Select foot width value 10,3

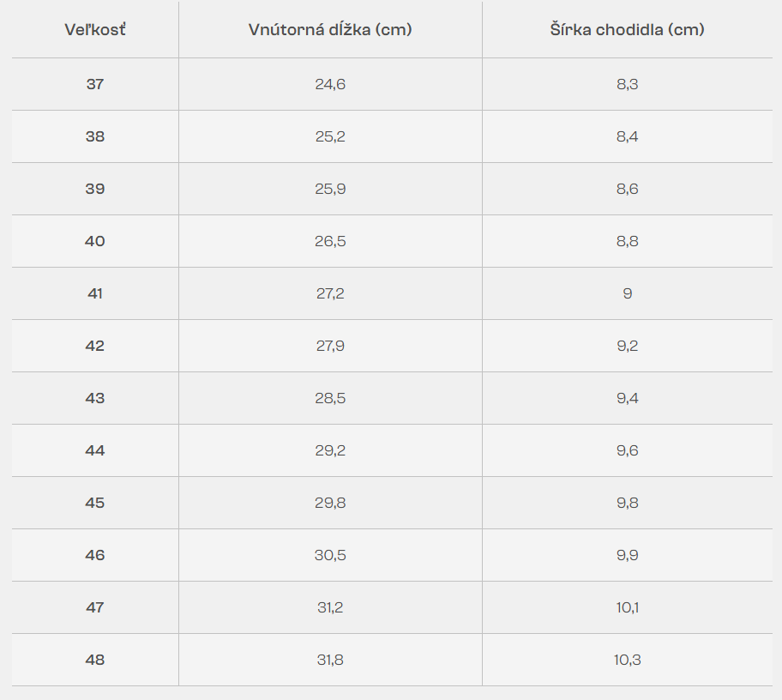[x=627, y=660]
